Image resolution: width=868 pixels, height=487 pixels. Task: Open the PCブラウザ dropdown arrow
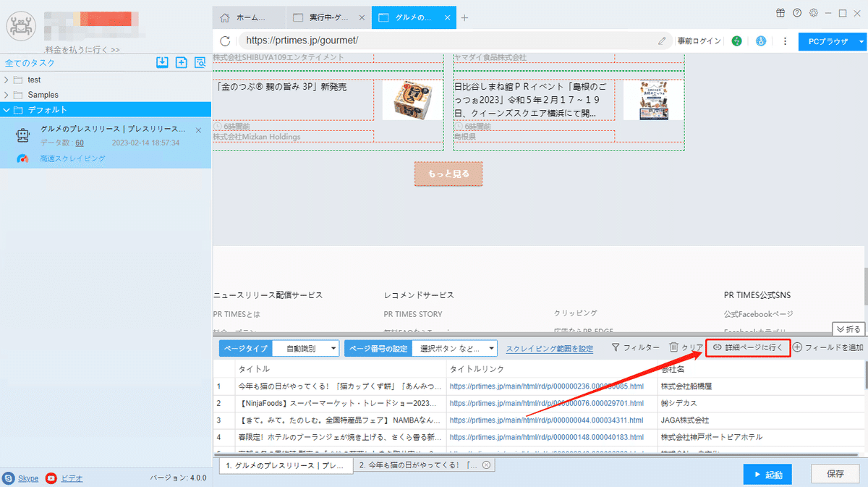click(861, 42)
